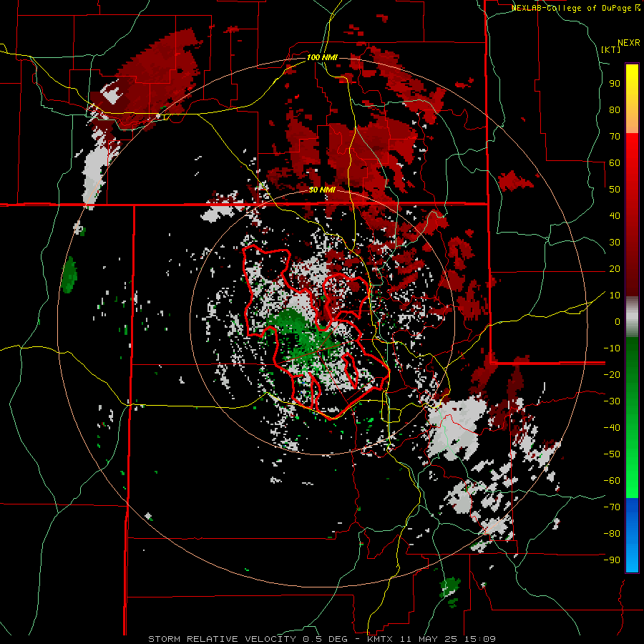
Task: Click the -20 value on velocity scale
Action: click(612, 374)
